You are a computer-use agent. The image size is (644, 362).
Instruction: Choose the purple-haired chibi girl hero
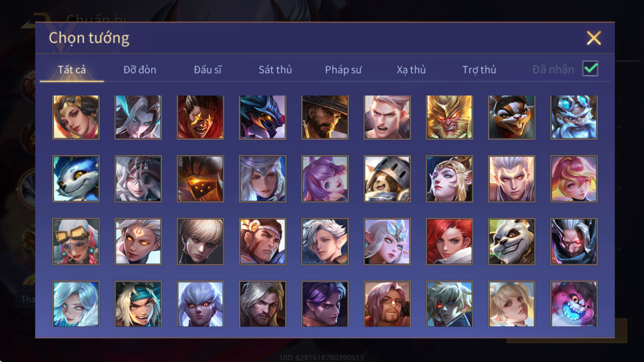pyautogui.click(x=325, y=179)
